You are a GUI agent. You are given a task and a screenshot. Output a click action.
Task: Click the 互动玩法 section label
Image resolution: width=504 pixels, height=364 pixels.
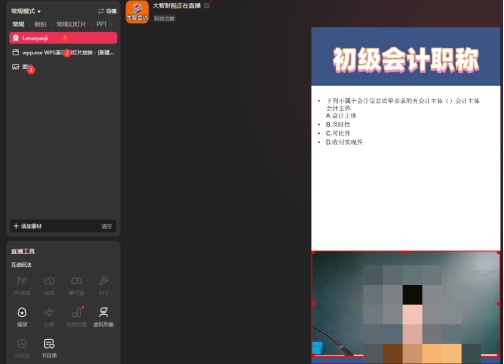point(21,265)
